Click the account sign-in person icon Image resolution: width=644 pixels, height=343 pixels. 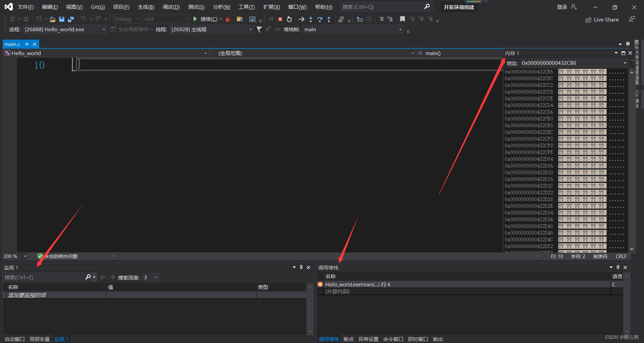coord(574,7)
